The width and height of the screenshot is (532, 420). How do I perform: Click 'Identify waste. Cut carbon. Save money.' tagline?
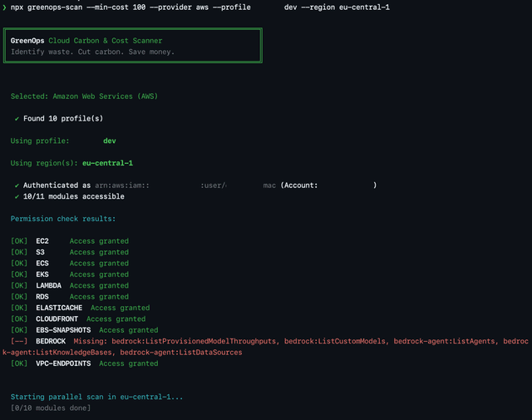pos(92,52)
